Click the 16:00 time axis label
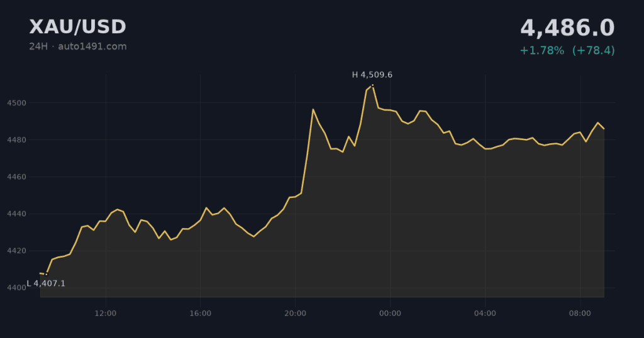 click(201, 313)
